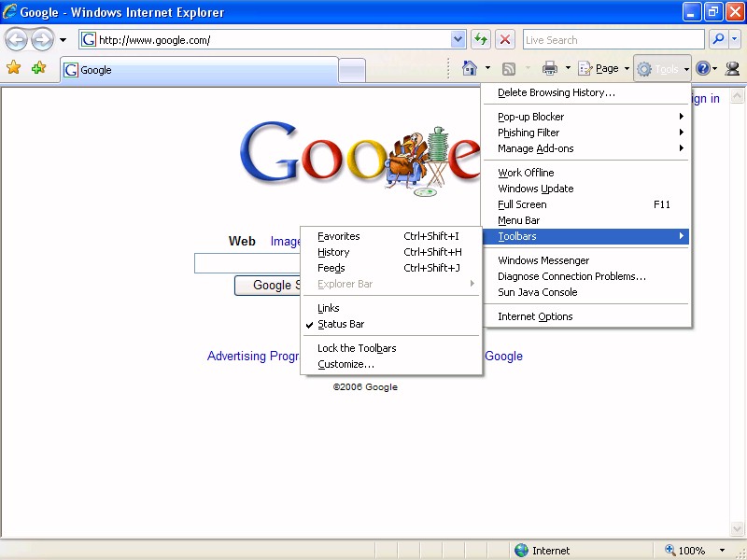Click the partly hidden Sign in link
This screenshot has width=747, height=560.
pyautogui.click(x=705, y=99)
